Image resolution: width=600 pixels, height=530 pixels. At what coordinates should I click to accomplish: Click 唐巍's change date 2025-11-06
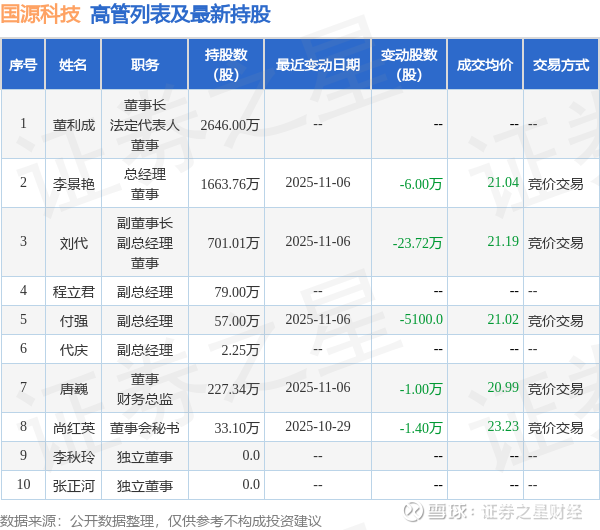(x=318, y=387)
